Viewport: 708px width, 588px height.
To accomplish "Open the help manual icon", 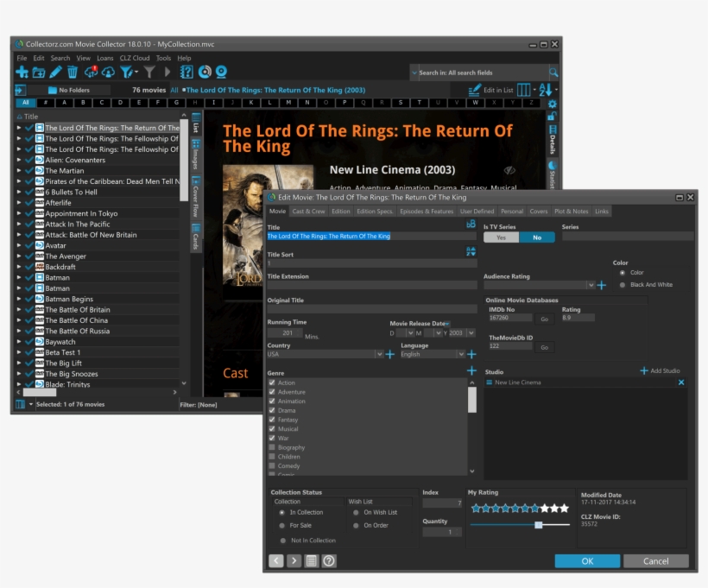I will click(x=187, y=72).
